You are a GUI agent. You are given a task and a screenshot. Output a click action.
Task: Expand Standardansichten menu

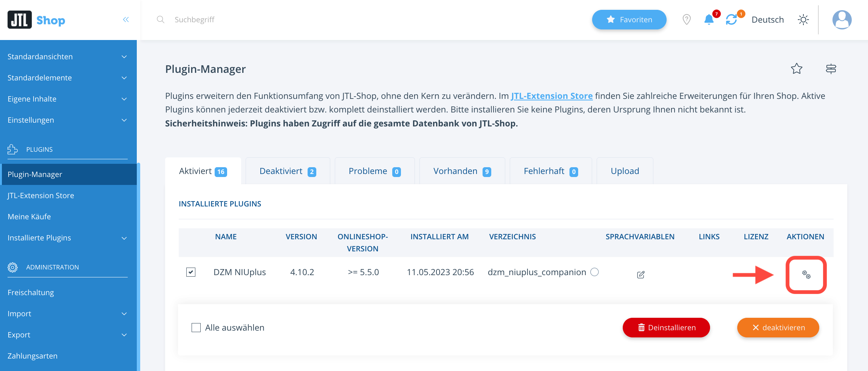[x=68, y=57]
